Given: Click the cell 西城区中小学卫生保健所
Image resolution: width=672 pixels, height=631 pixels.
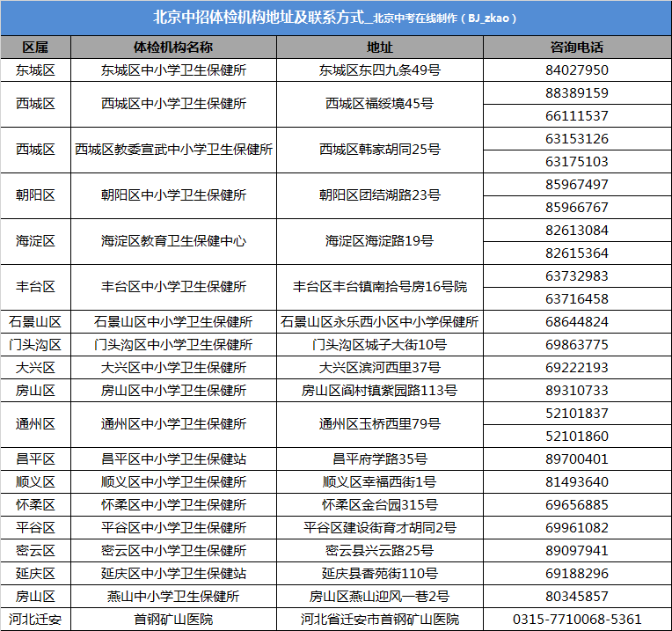Looking at the screenshot, I should click(x=173, y=104).
